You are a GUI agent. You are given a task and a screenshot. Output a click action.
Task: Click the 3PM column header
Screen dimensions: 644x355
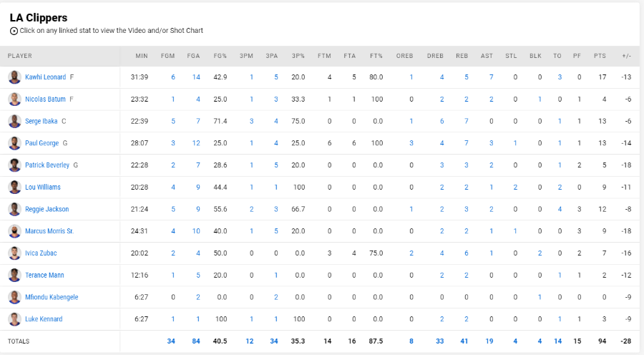pos(246,56)
